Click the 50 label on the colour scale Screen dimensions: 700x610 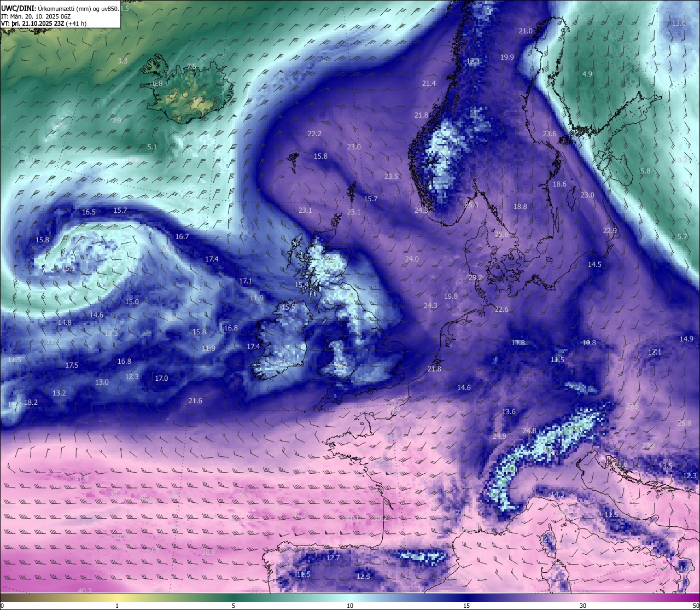(696, 606)
